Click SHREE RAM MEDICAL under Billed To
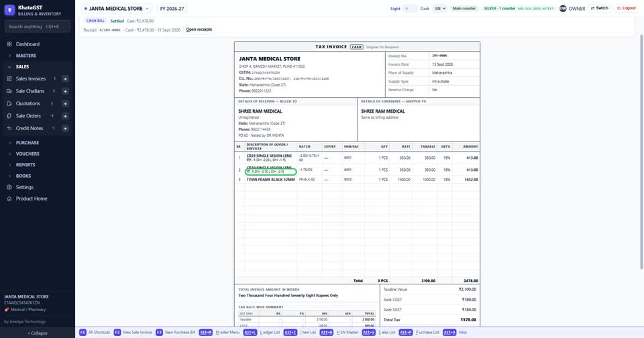644x338 pixels. click(x=260, y=111)
